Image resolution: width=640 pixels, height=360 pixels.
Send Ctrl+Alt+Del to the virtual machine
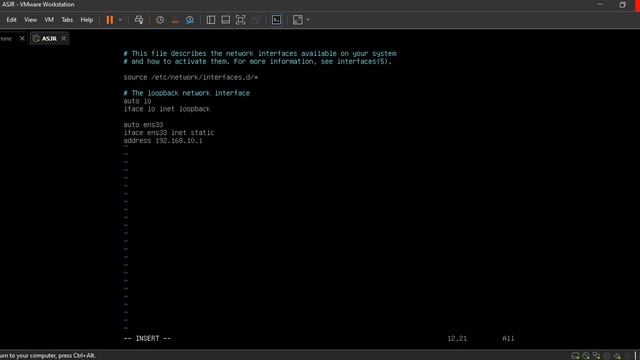(x=139, y=20)
